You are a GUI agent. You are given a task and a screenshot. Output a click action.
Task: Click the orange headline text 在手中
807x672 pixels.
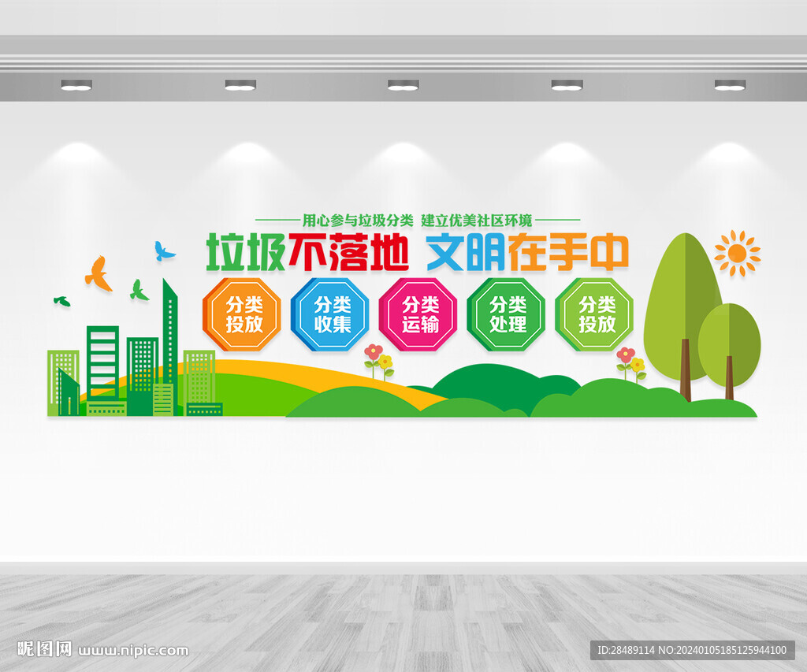[569, 252]
